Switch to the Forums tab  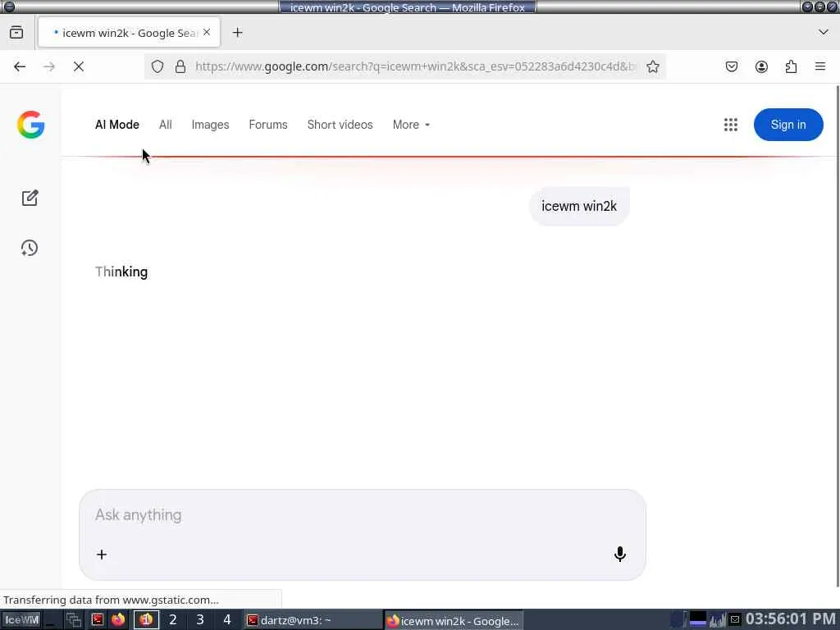tap(268, 125)
